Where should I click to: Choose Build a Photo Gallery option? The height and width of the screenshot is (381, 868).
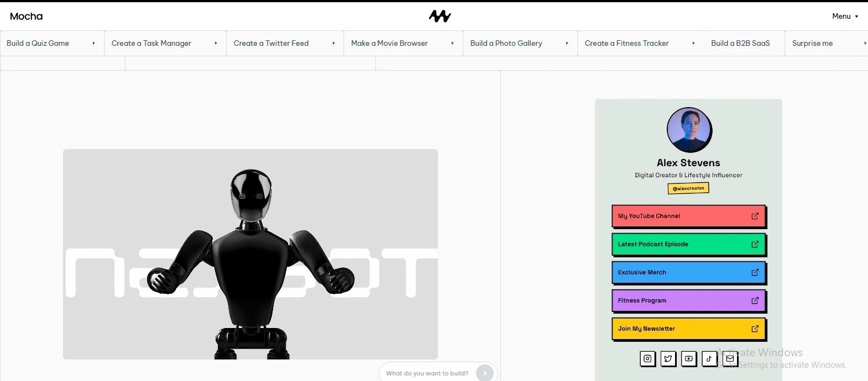pyautogui.click(x=506, y=43)
